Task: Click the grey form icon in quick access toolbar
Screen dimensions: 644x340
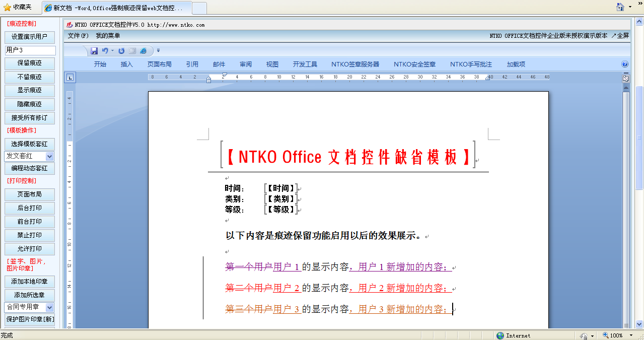Action: pyautogui.click(x=132, y=51)
